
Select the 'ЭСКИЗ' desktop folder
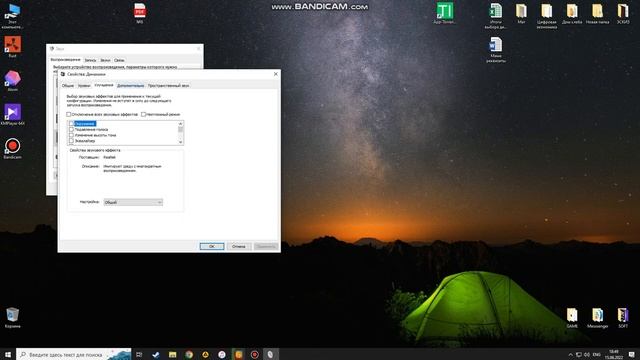(x=623, y=13)
